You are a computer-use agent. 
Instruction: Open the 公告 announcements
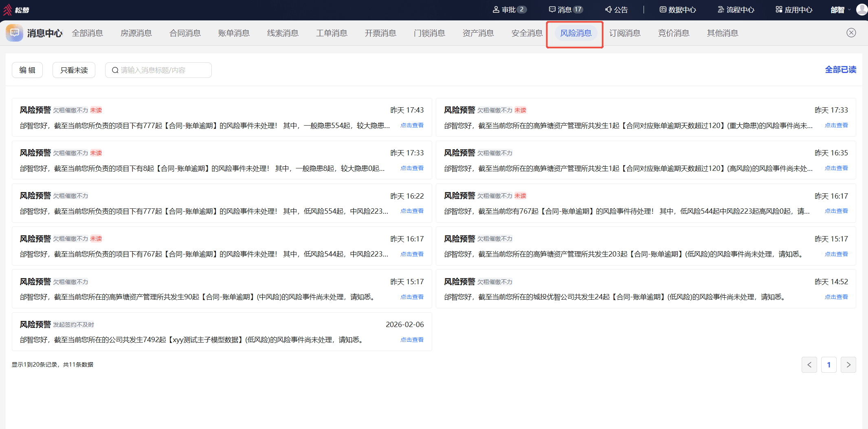coord(616,9)
